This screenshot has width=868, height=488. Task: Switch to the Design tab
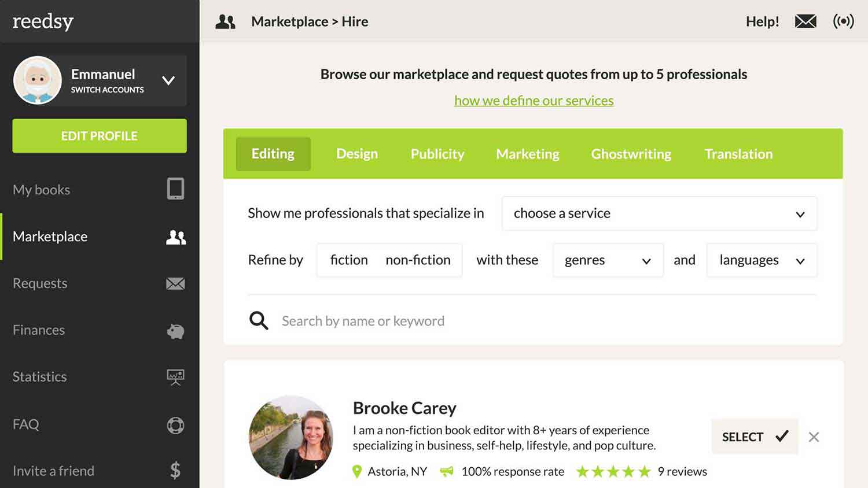[x=356, y=154]
